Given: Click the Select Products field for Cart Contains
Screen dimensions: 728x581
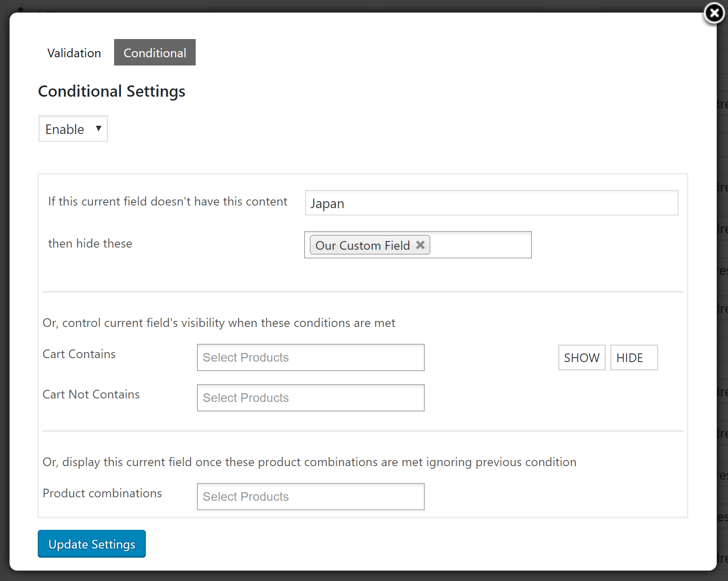Looking at the screenshot, I should [310, 357].
